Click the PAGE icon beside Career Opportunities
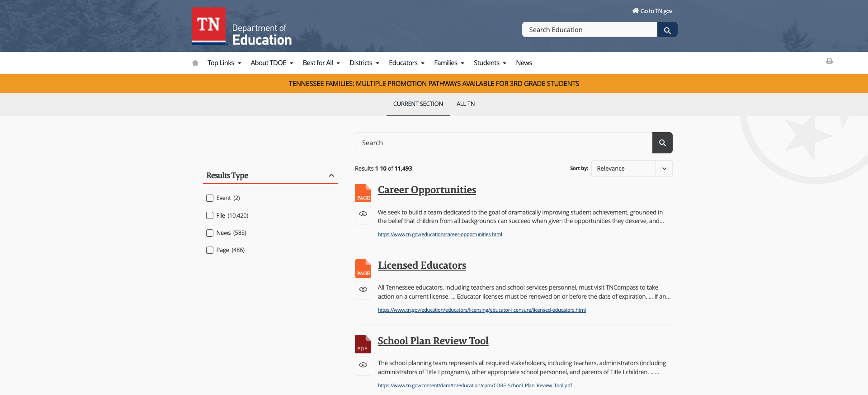Viewport: 868px width, 395px height. pos(363,193)
